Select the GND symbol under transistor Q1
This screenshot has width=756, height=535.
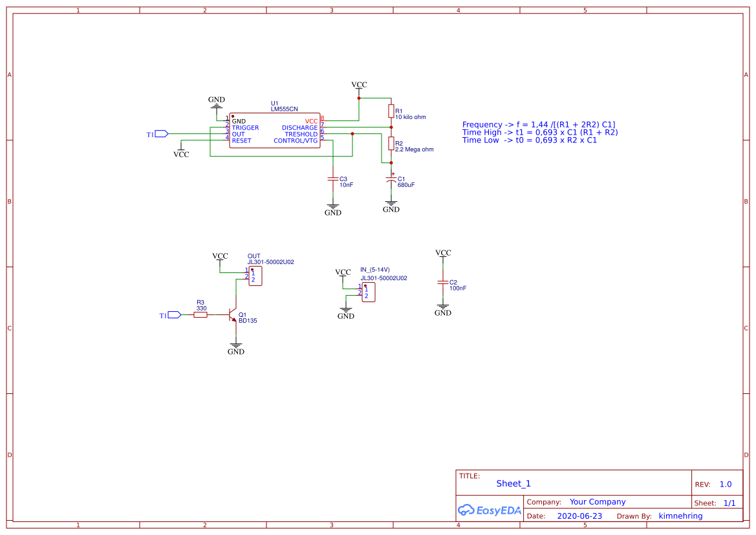coord(236,346)
